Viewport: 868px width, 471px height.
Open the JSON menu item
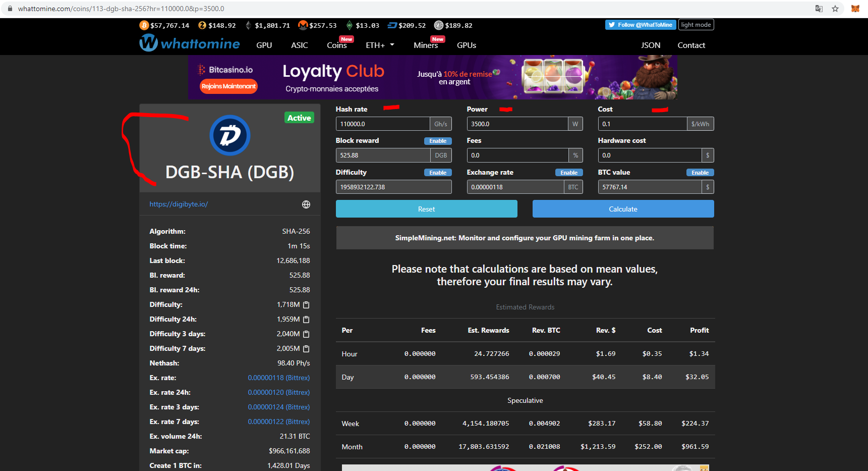651,45
